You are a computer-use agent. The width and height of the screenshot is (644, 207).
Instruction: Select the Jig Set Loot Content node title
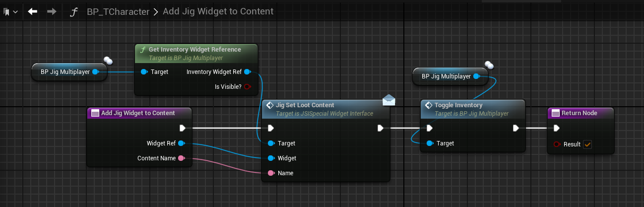click(x=305, y=105)
